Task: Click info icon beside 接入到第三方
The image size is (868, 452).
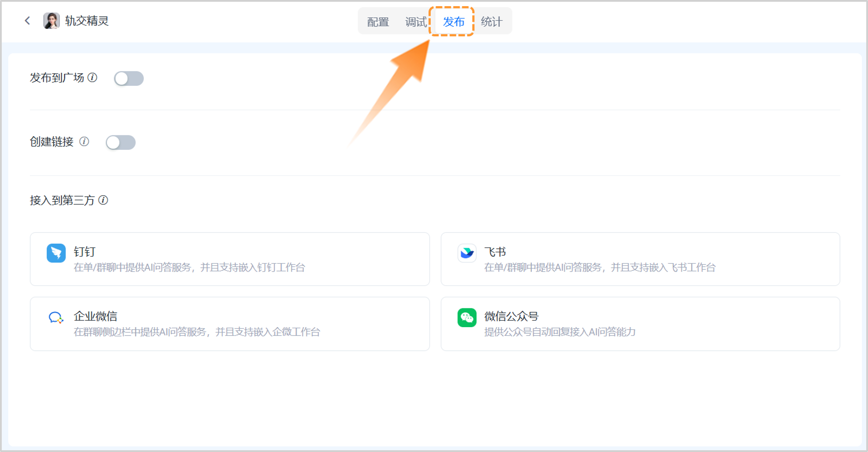Action: pyautogui.click(x=103, y=200)
